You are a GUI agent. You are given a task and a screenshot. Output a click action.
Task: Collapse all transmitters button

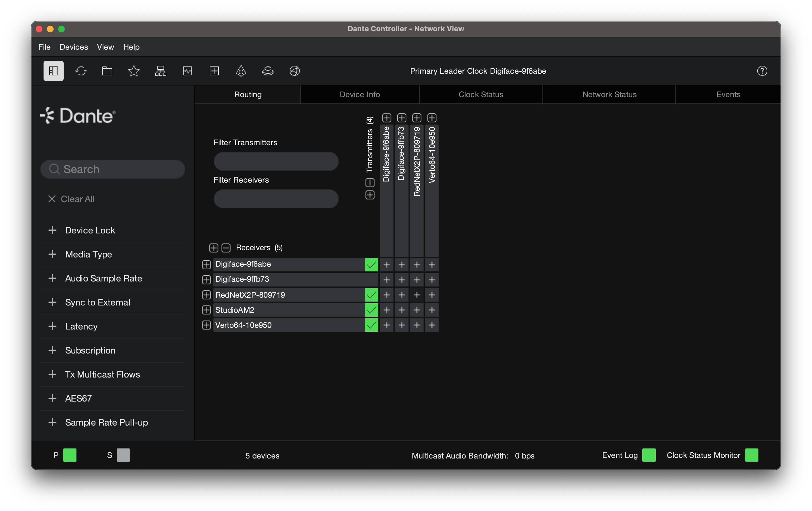[370, 183]
